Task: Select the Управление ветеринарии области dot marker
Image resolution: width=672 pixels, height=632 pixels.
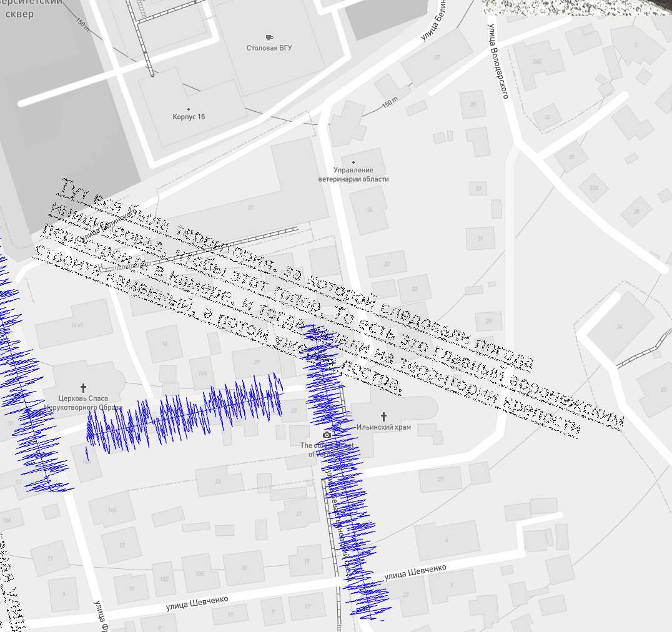Action: (x=353, y=162)
